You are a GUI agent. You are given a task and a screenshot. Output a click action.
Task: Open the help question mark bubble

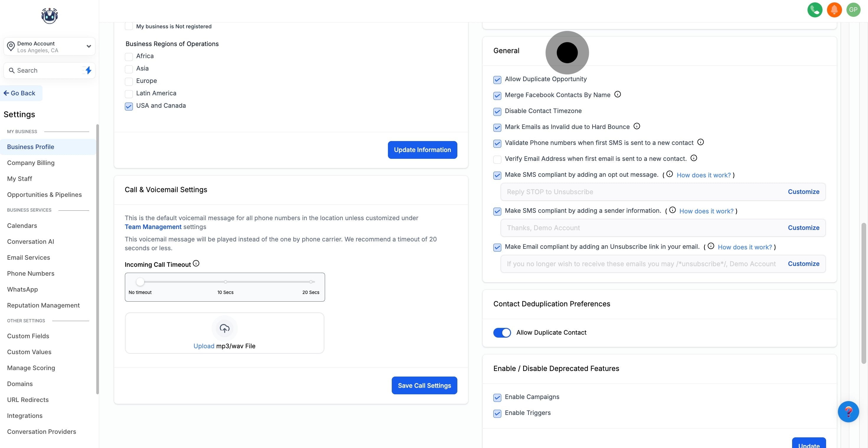(x=848, y=412)
